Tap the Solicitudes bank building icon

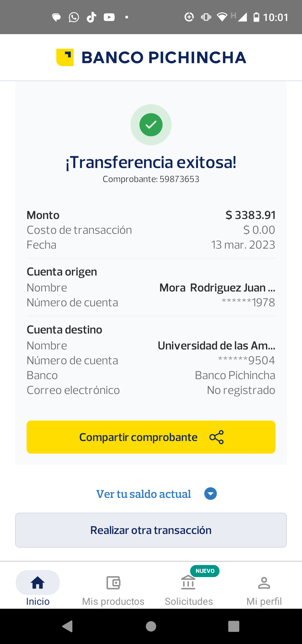coord(188,583)
